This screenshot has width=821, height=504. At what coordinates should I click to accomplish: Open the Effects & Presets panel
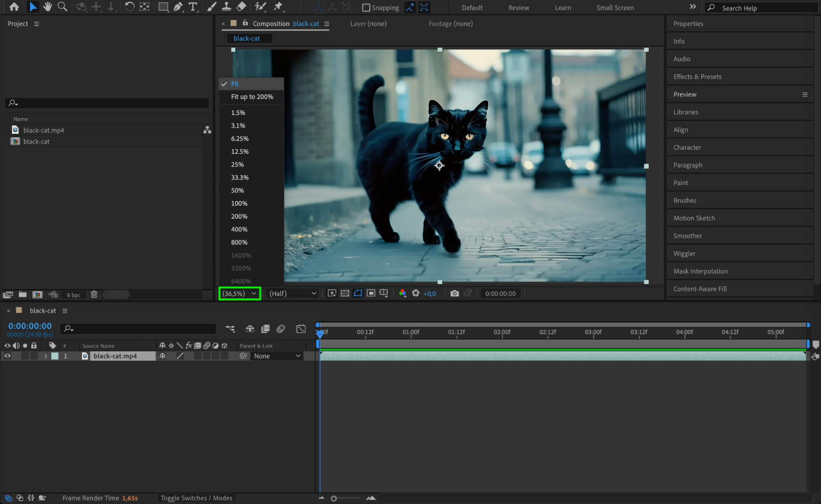(x=697, y=77)
